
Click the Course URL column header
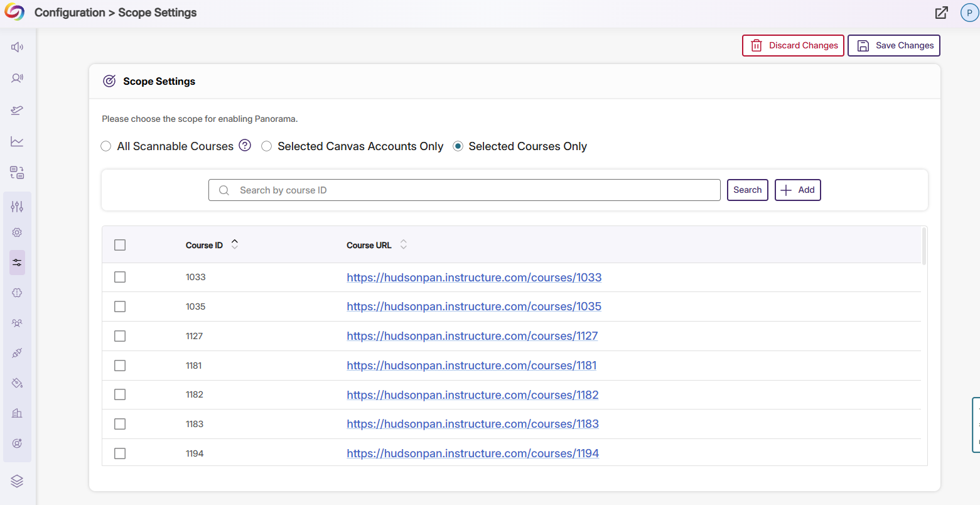pyautogui.click(x=369, y=245)
